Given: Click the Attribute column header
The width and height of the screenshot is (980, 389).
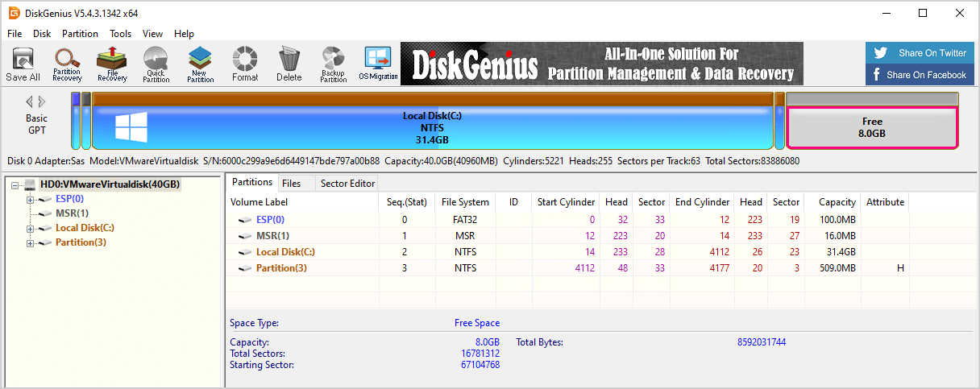Looking at the screenshot, I should (885, 202).
